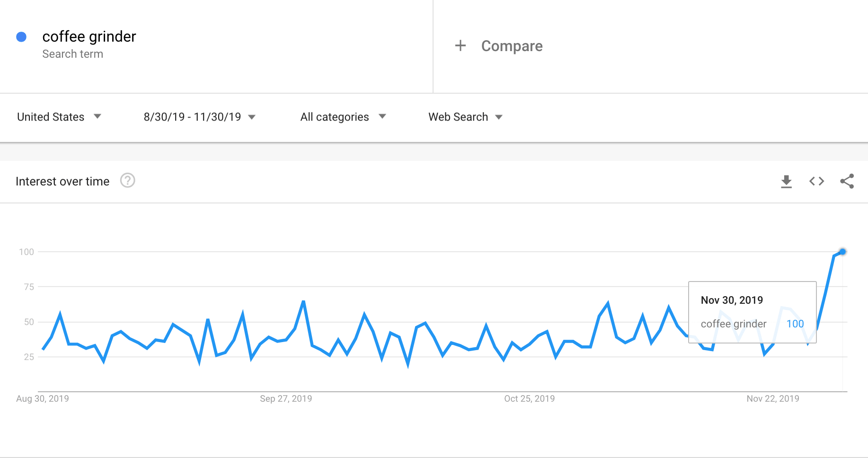Open the United States region dropdown
This screenshot has height=458, width=868.
[x=59, y=117]
